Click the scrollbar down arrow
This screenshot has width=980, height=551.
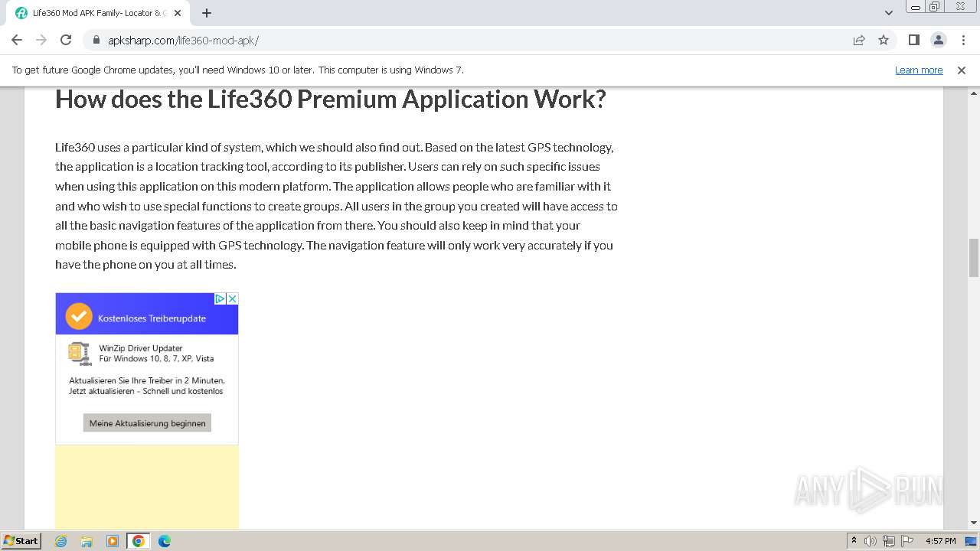click(974, 523)
